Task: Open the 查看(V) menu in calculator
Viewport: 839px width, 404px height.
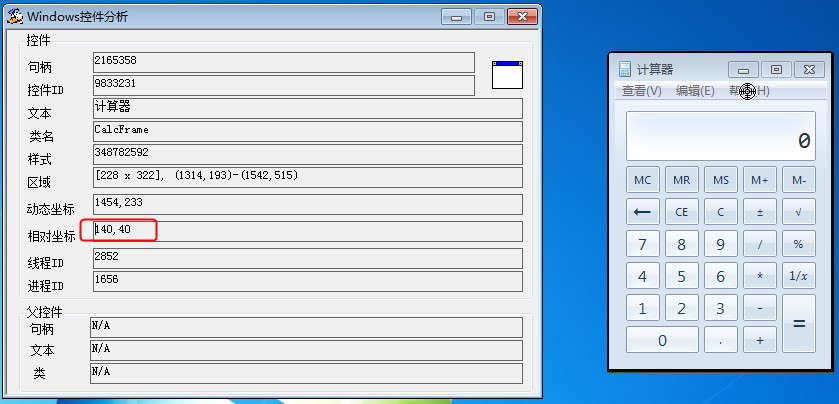Action: pyautogui.click(x=642, y=91)
